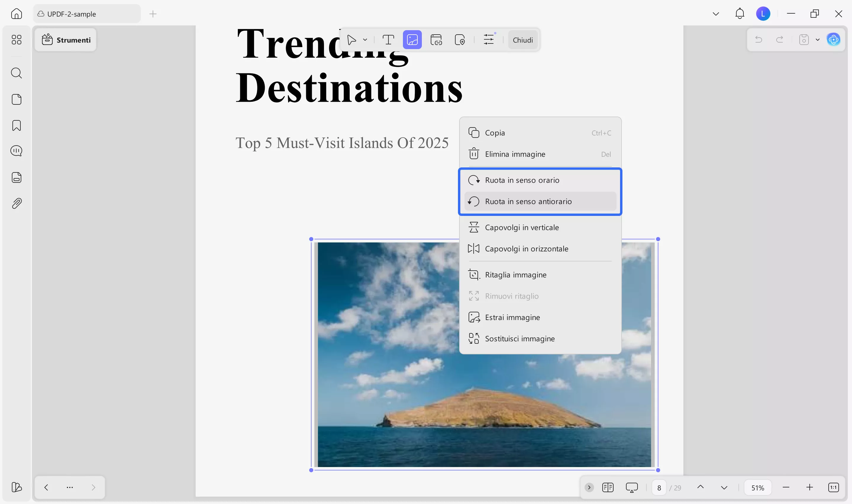Expand the select tool dropdown arrow
Image resolution: width=852 pixels, height=504 pixels.
point(365,40)
